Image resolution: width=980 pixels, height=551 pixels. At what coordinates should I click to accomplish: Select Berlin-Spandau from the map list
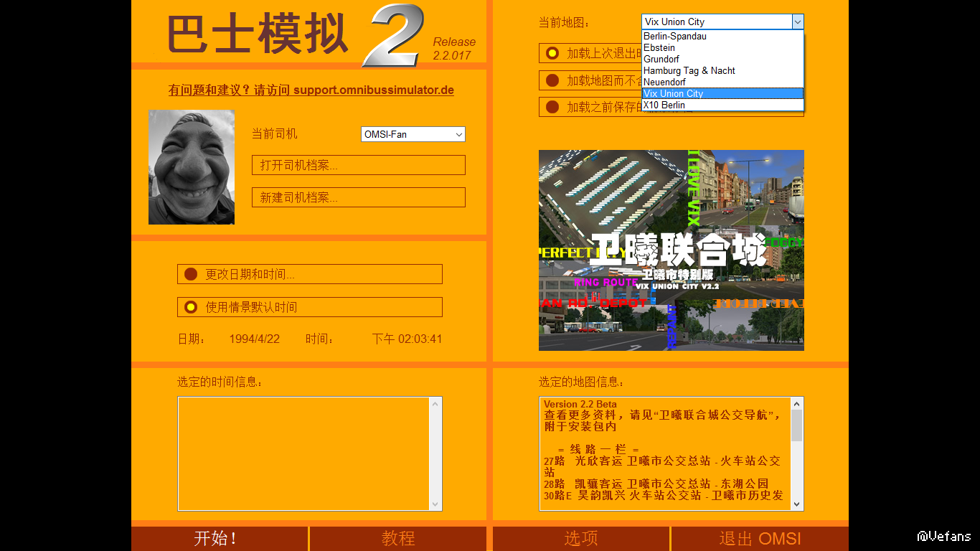coord(722,36)
